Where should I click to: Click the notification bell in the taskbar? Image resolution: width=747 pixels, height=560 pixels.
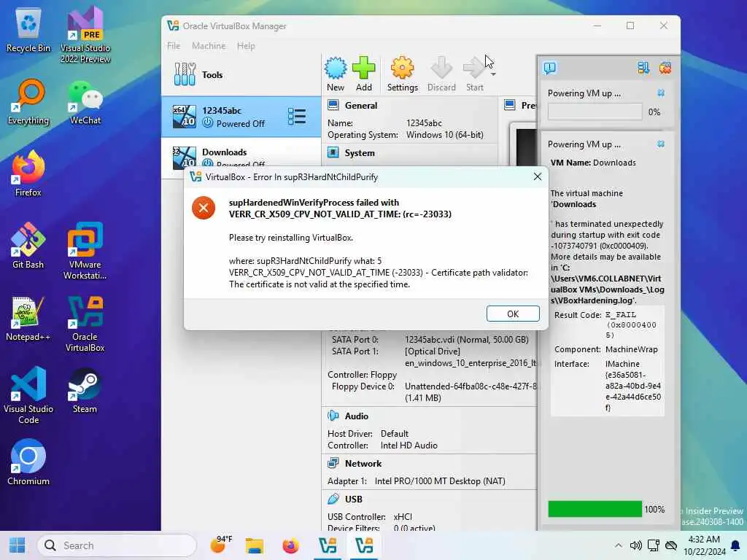pos(735,545)
